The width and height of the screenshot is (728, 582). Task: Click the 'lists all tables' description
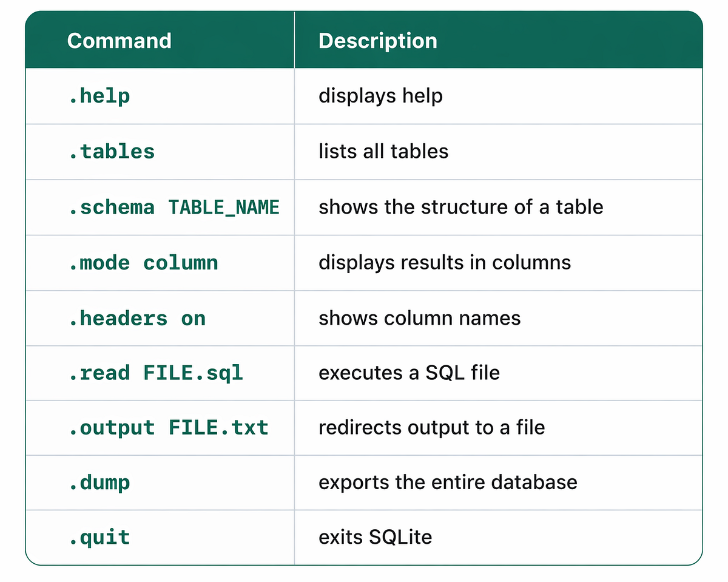pyautogui.click(x=383, y=151)
